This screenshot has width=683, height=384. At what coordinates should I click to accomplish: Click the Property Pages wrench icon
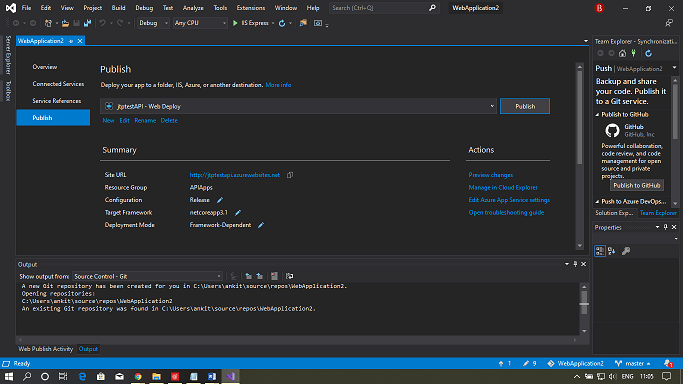(626, 251)
